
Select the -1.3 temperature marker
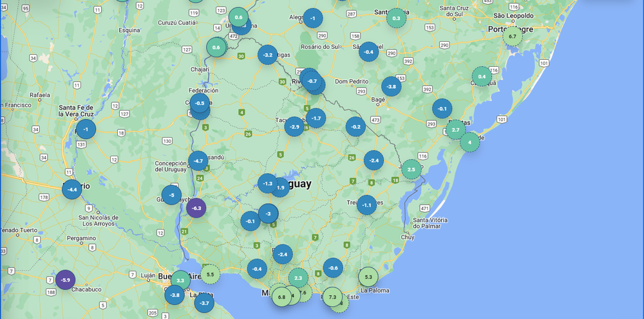[x=268, y=183]
